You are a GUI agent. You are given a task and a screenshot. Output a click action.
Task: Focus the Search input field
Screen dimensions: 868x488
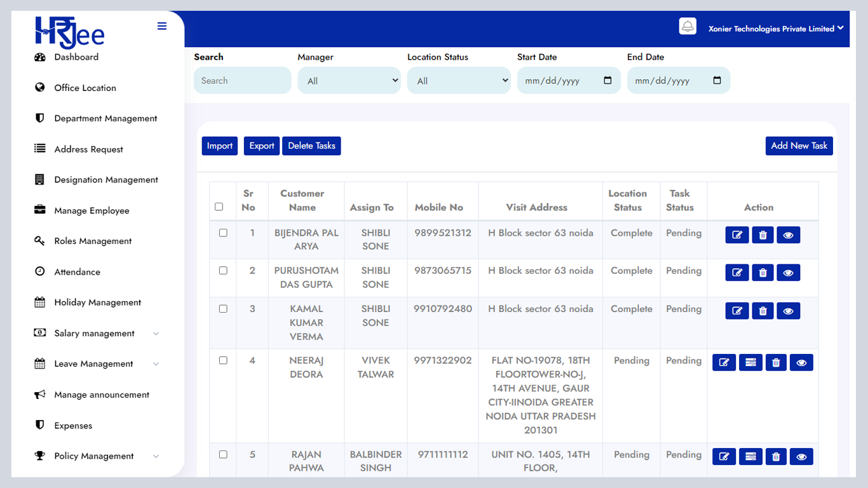click(x=242, y=81)
